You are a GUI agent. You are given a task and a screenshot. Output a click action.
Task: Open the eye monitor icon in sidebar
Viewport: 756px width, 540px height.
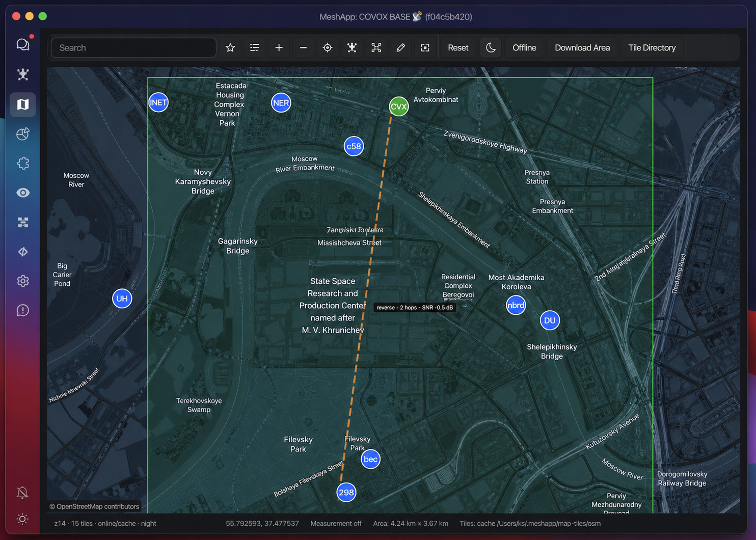[23, 193]
